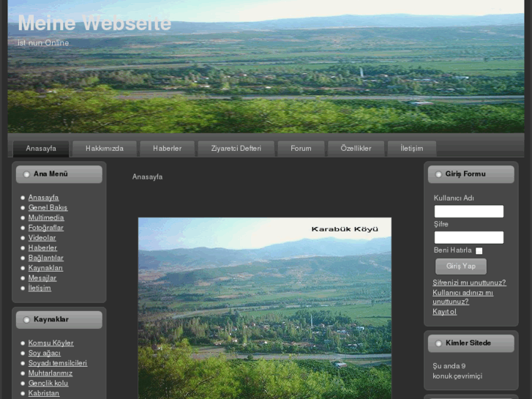Screen dimensions: 532x399
Task: Select the Özellikler tab
Action: tap(356, 149)
